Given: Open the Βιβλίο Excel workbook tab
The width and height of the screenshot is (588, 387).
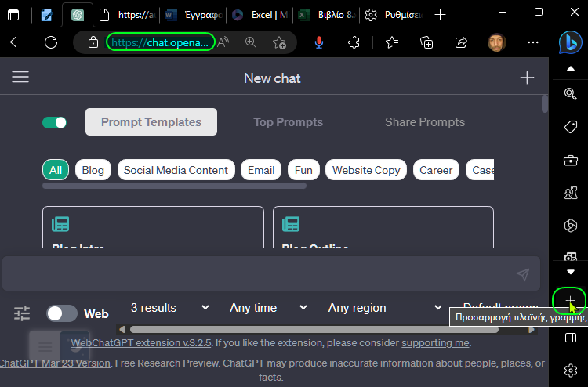Looking at the screenshot, I should click(327, 15).
